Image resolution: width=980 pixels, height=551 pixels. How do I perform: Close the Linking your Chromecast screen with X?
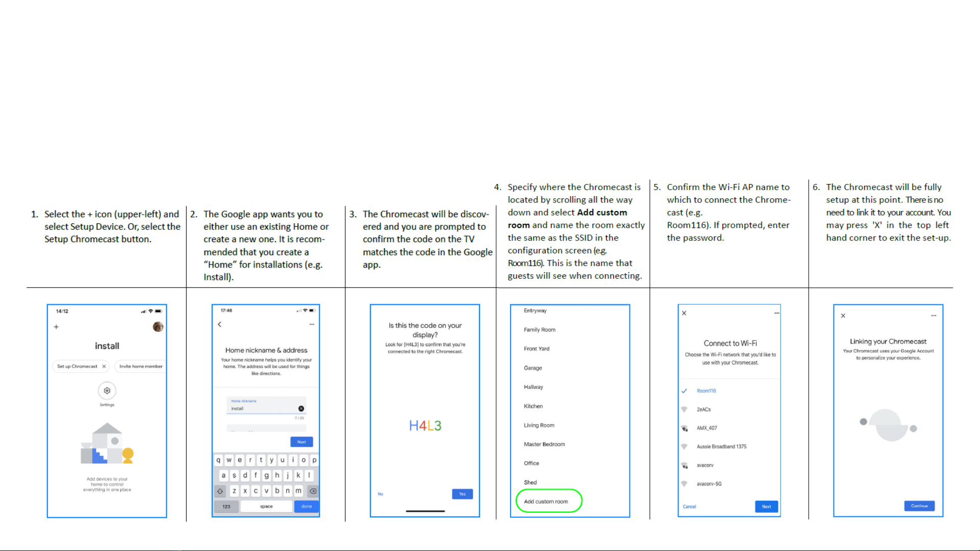(x=843, y=316)
